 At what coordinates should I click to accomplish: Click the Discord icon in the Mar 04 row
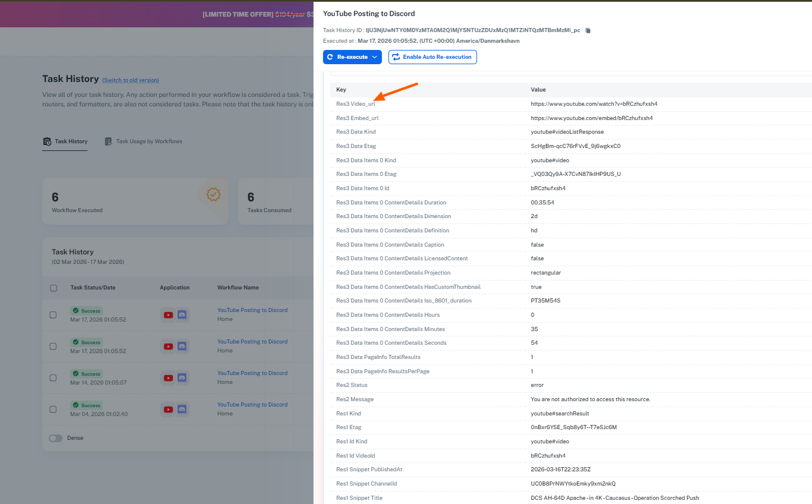pos(182,409)
